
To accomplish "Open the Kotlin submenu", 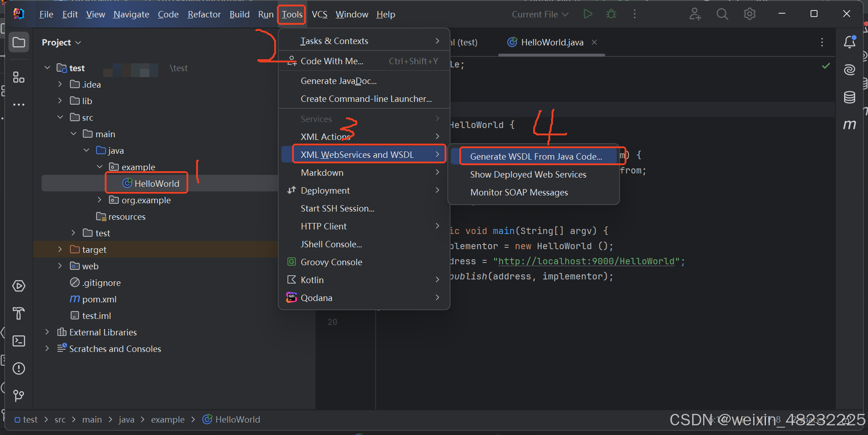I will tap(364, 280).
